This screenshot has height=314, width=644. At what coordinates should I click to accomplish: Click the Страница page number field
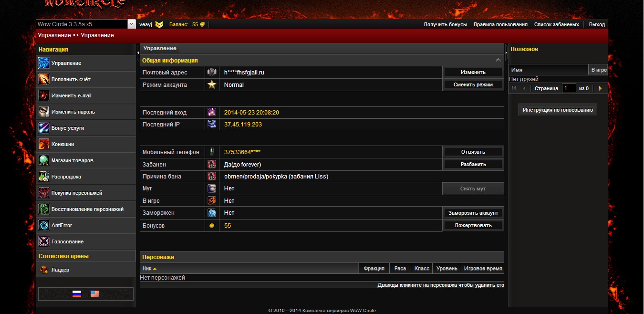tap(569, 88)
